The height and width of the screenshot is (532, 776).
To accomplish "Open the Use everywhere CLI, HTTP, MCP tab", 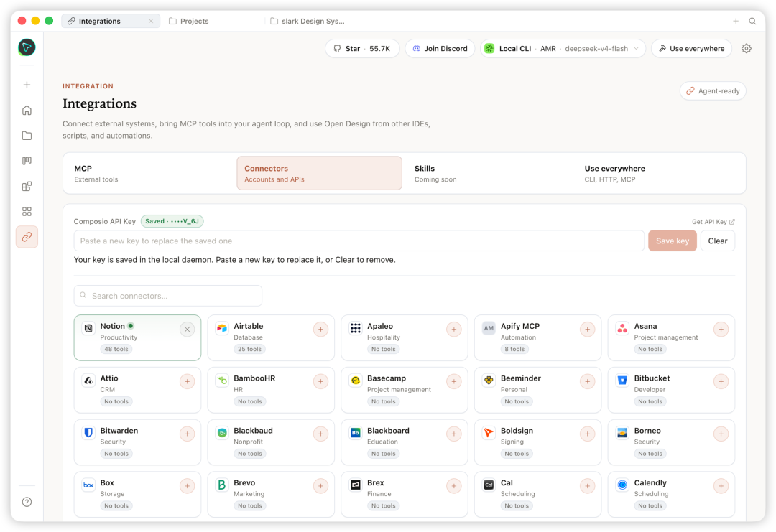I will coord(660,174).
